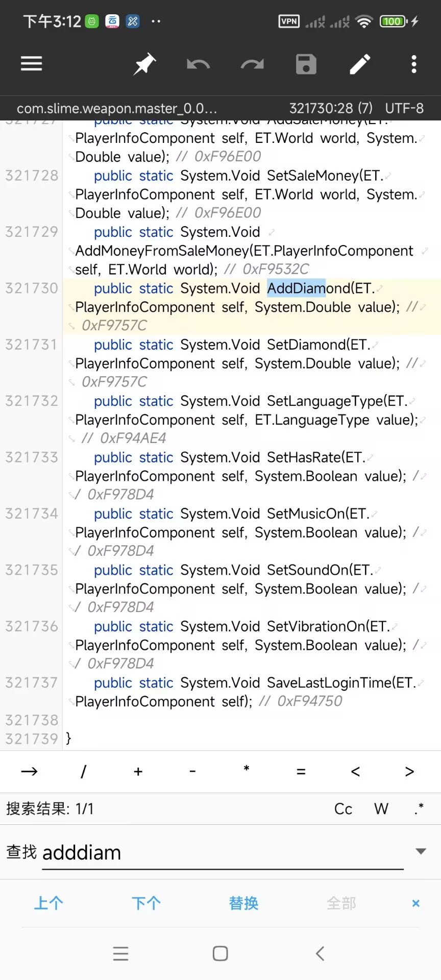Insert the equals sign symbol
This screenshot has height=980, width=441.
click(x=301, y=771)
